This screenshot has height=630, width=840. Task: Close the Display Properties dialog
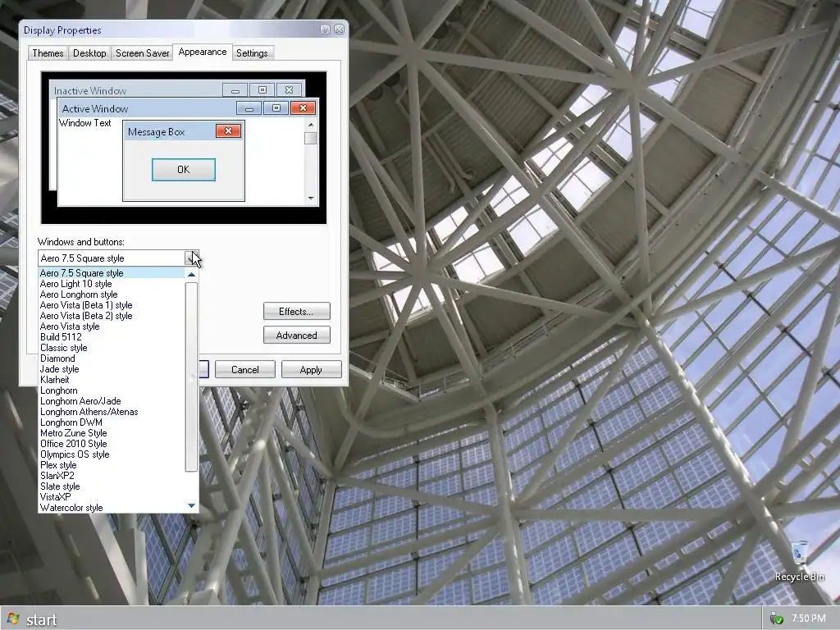tap(339, 30)
